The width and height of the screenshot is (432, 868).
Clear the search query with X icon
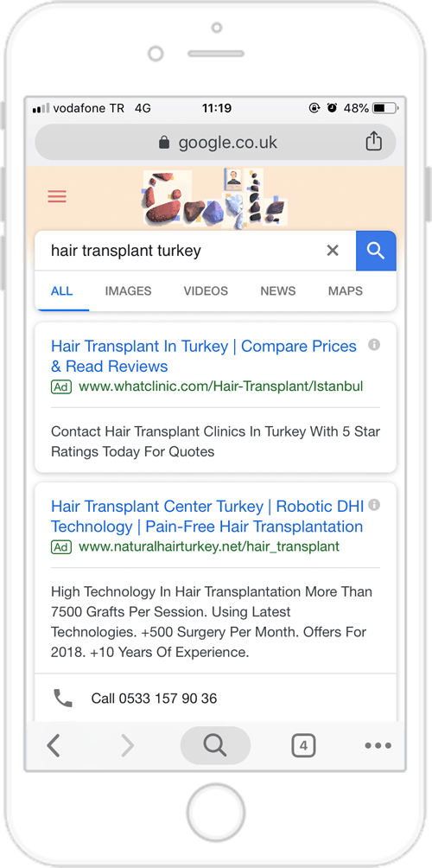[333, 251]
